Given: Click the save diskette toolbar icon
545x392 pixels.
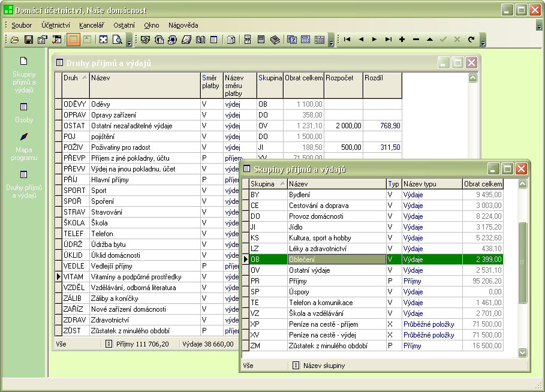Looking at the screenshot, I should coord(28,40).
